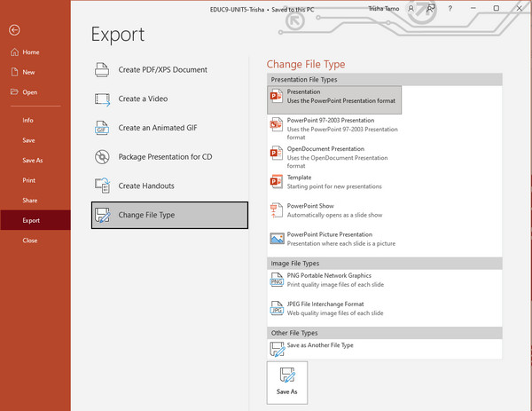Click the PowerPoint Picture Presentation image icon
This screenshot has width=532, height=411.
(277, 239)
